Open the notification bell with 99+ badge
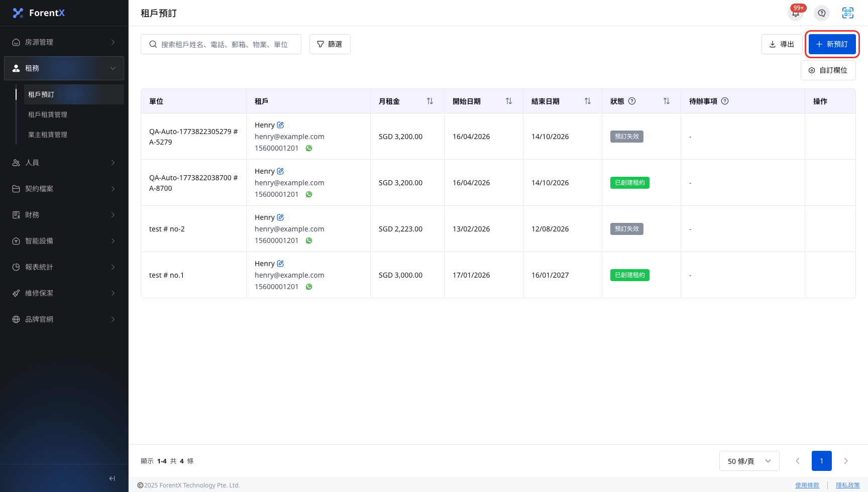 click(x=796, y=13)
